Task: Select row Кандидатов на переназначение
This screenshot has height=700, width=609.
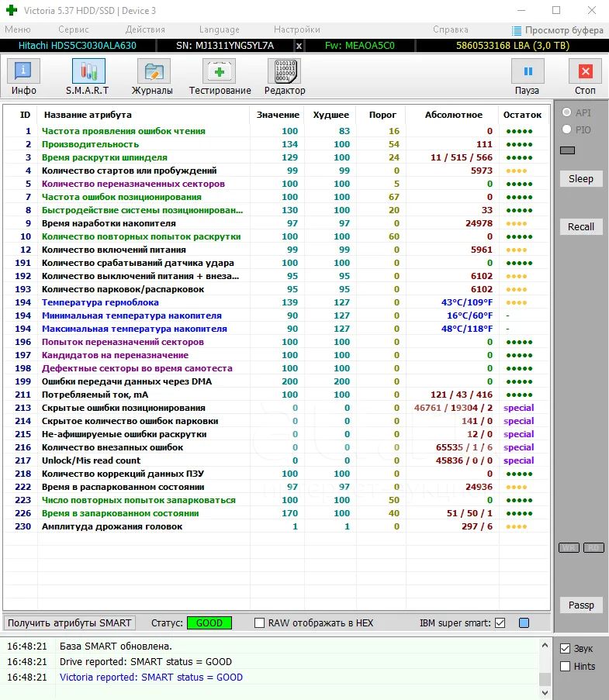Action: (277, 355)
